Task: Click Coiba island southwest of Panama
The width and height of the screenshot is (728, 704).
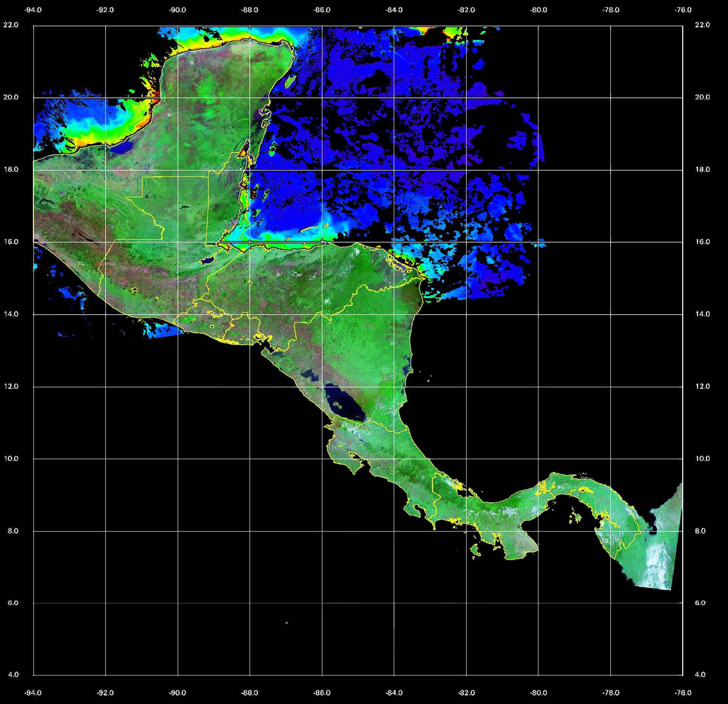Action: (476, 550)
